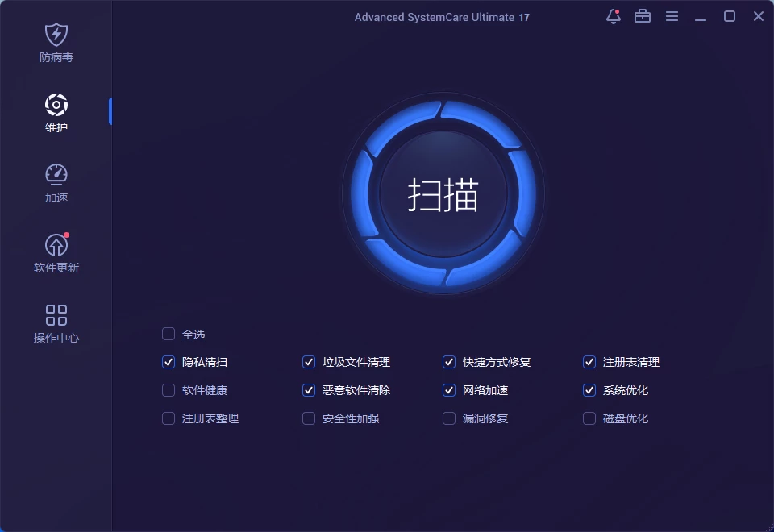Open the 防病毒 antivirus shield icon
The height and width of the screenshot is (532, 774).
click(56, 35)
